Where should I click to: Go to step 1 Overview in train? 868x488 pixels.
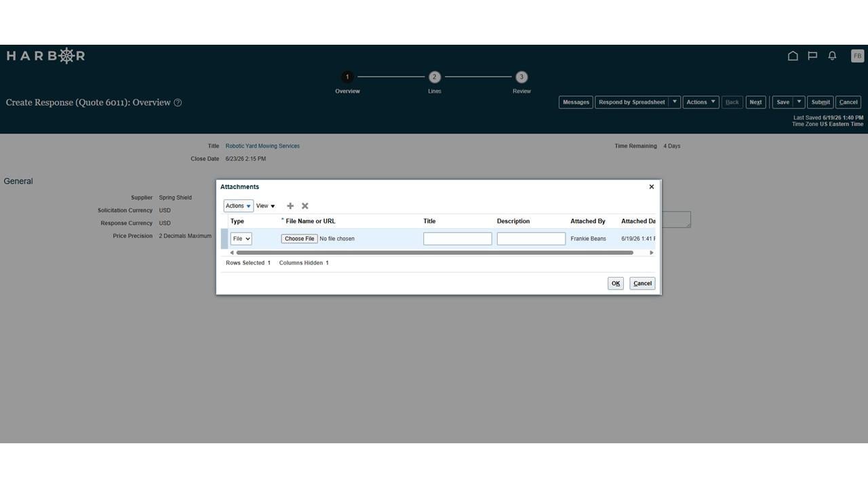point(347,77)
